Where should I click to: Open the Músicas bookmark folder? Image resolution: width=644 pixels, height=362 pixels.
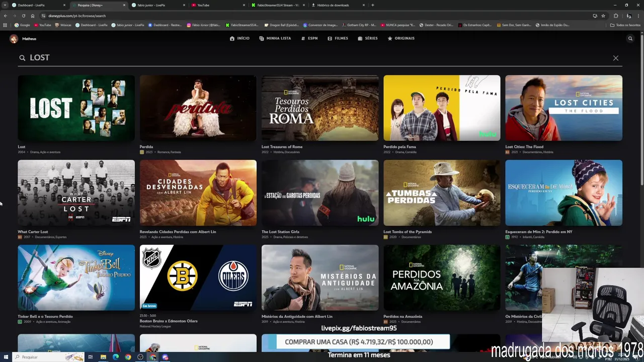[x=63, y=25]
